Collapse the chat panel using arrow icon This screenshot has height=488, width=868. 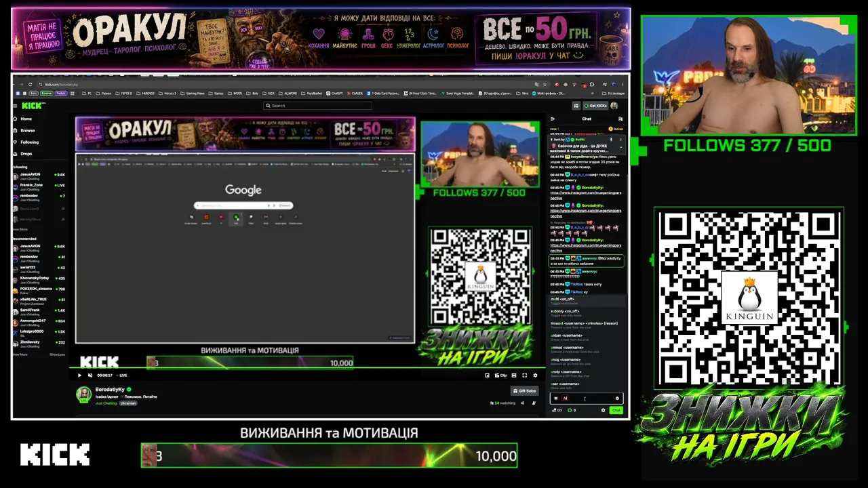pos(552,119)
